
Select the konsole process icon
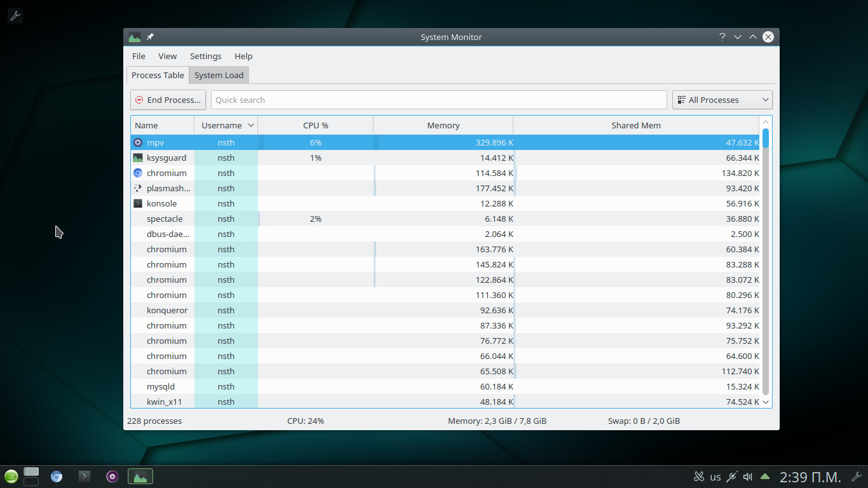pyautogui.click(x=138, y=203)
